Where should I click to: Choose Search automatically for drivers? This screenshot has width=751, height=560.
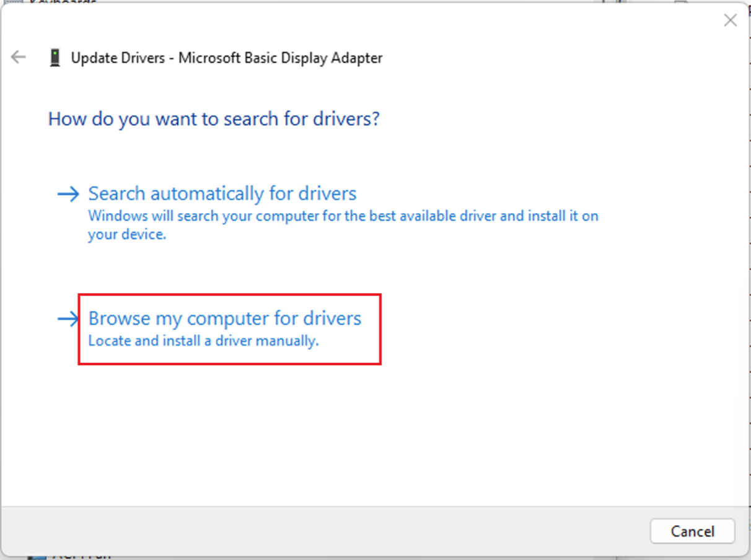pos(222,193)
